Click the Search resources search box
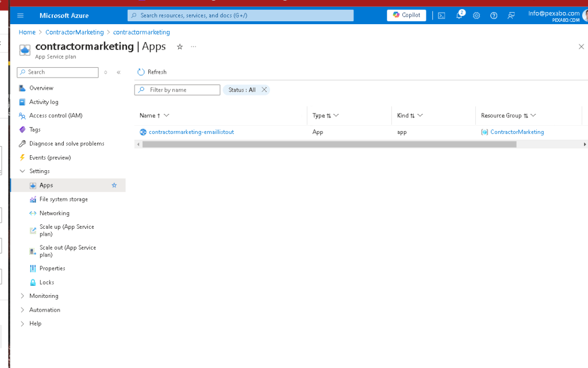 [240, 16]
